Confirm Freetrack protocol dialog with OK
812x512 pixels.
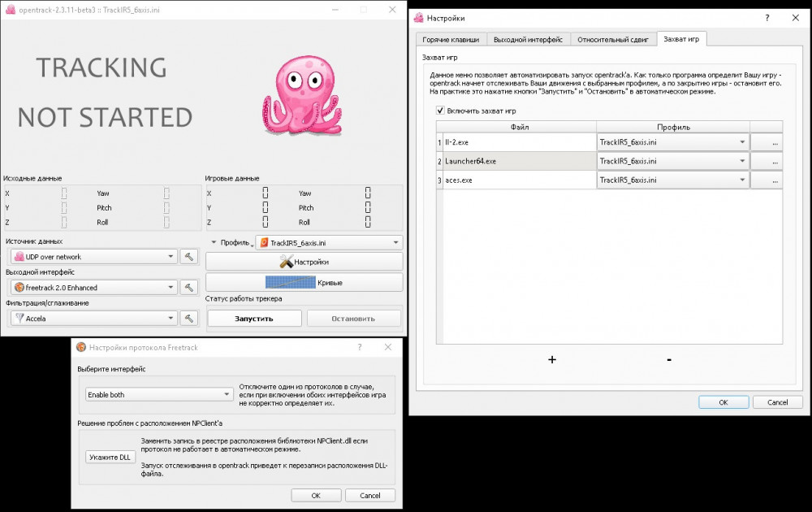click(316, 496)
